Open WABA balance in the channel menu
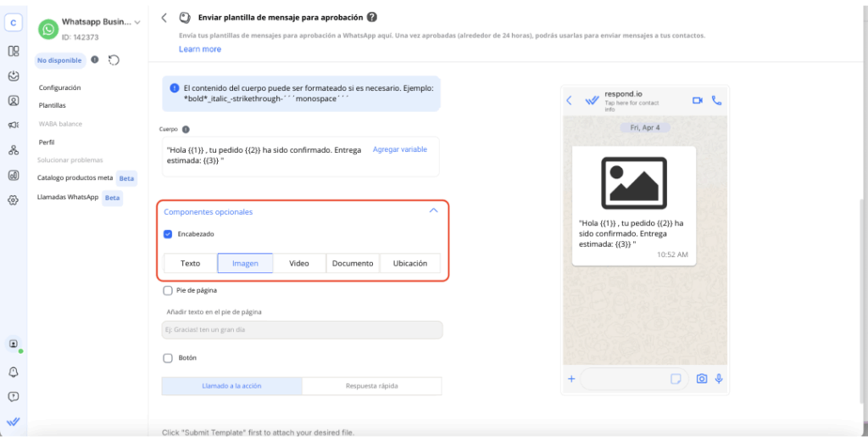868x442 pixels. [x=60, y=124]
